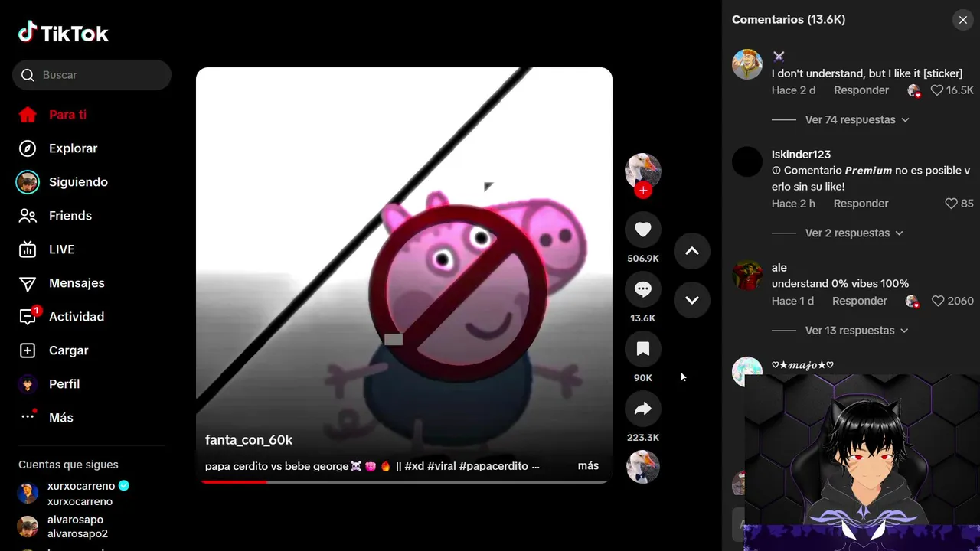Expand Ver 2 respuestas
980x551 pixels.
[854, 233]
